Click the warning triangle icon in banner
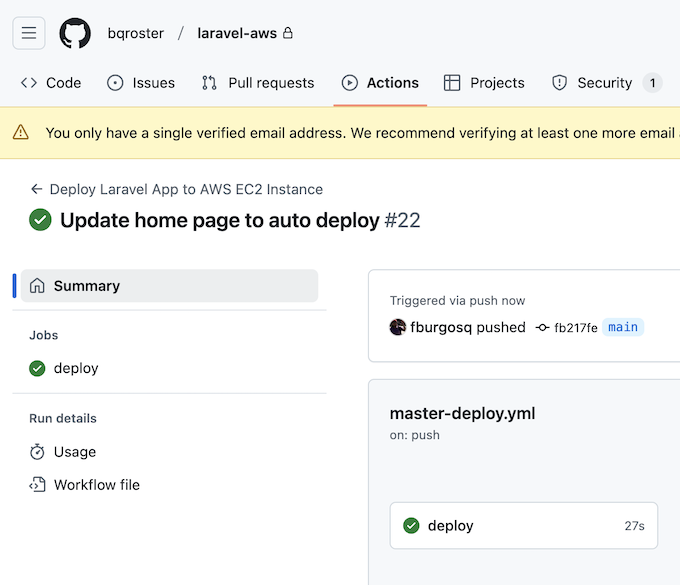The width and height of the screenshot is (680, 585). pyautogui.click(x=20, y=132)
